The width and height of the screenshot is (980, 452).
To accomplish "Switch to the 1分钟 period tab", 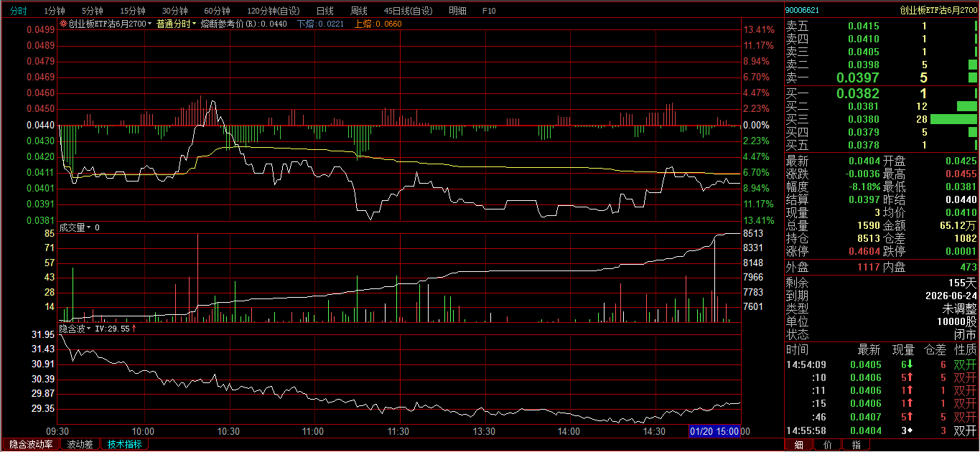I will click(x=55, y=11).
